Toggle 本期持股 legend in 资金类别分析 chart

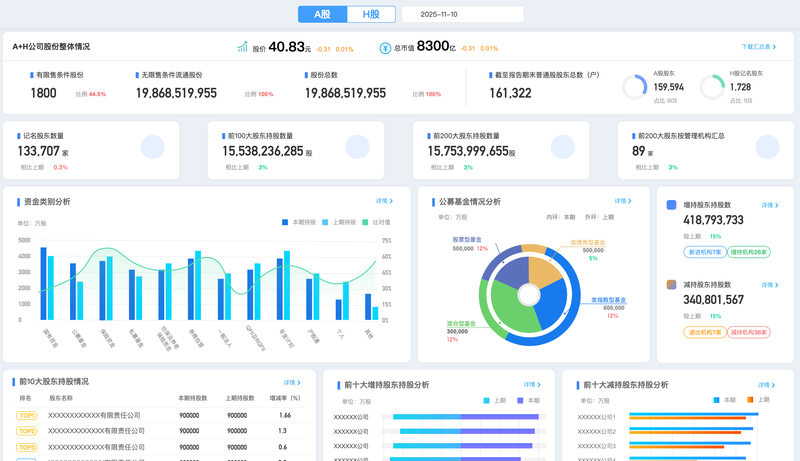tap(298, 222)
